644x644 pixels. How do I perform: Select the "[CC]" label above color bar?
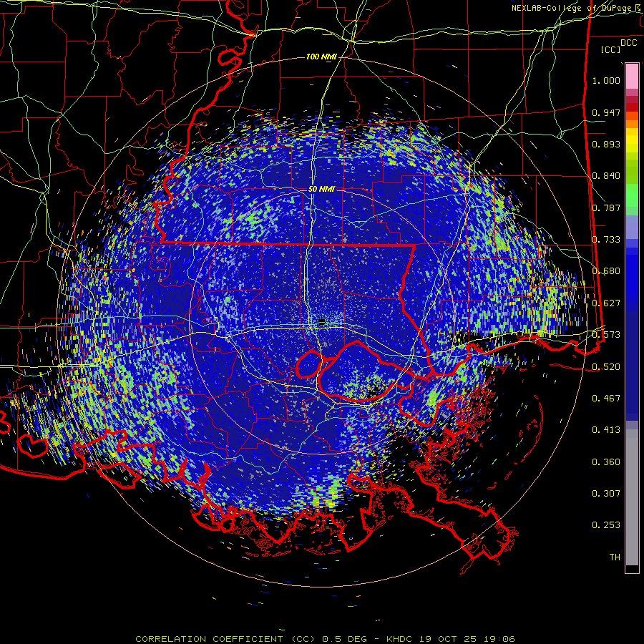[x=611, y=49]
